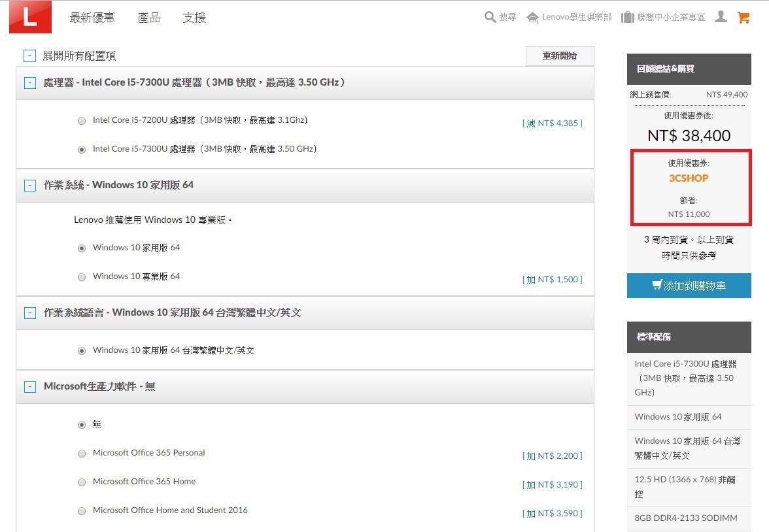
Task: Collapse the Microsoft生產力軟件 section
Action: coord(30,387)
